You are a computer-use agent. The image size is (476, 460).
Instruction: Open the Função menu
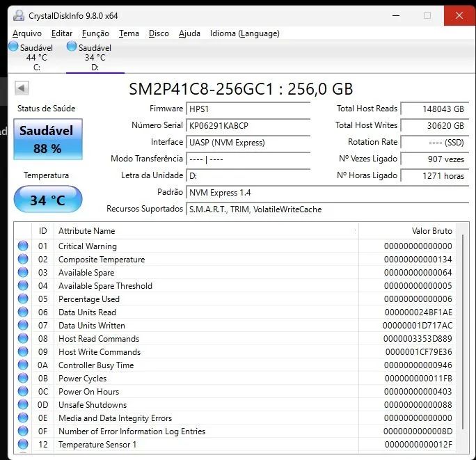(95, 33)
